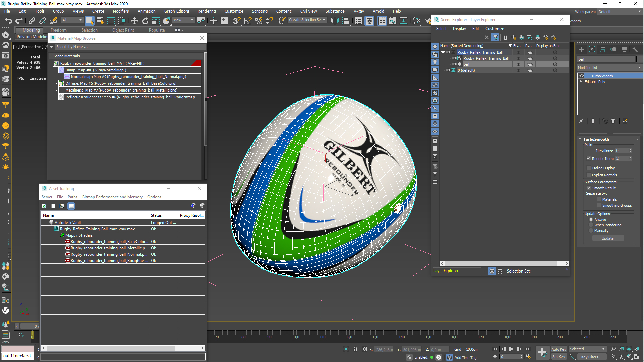
Task: Click the object color swatch beside ball name
Action: tap(639, 59)
